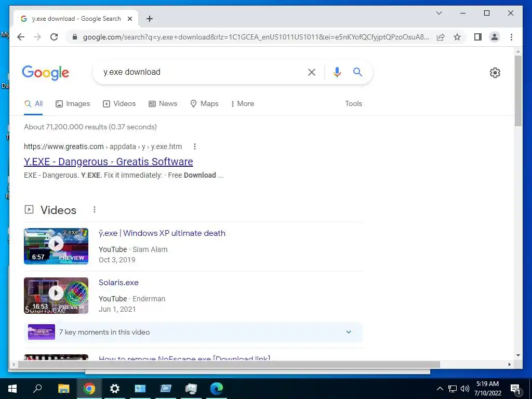
Task: Expand the More search options
Action: coord(242,103)
